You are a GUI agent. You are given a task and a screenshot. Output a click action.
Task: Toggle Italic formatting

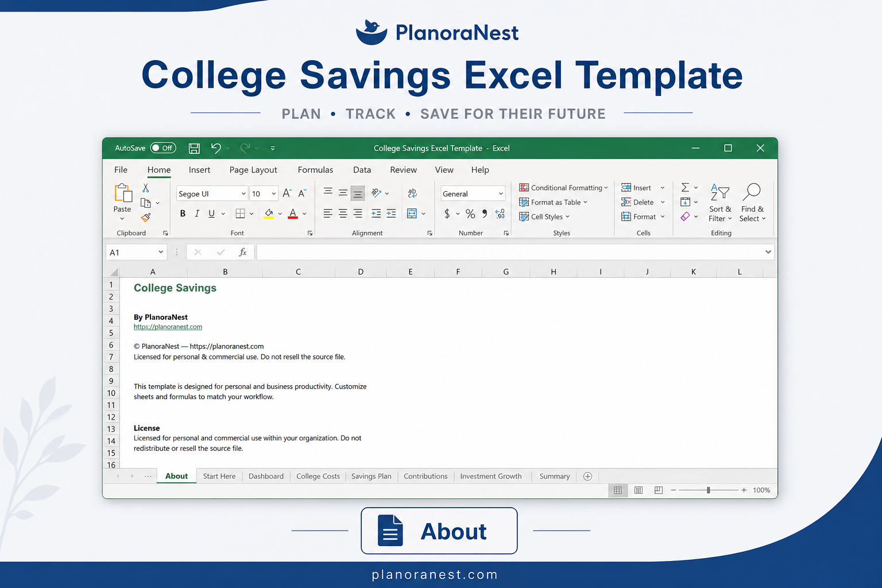pos(197,214)
